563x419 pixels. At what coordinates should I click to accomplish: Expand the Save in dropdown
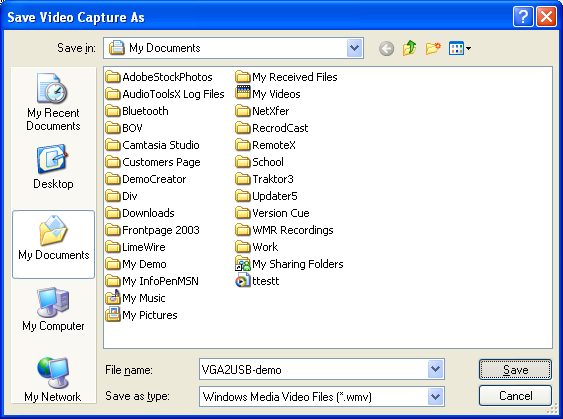coord(354,48)
